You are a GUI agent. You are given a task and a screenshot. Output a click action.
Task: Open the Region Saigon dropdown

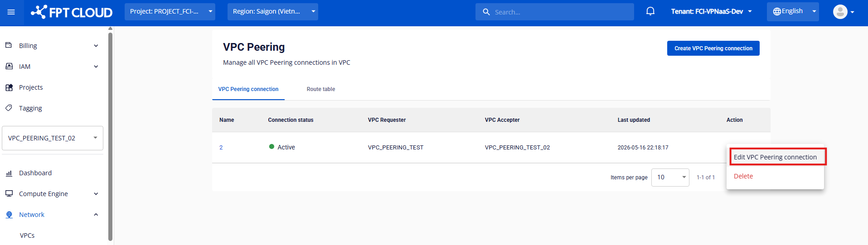273,12
